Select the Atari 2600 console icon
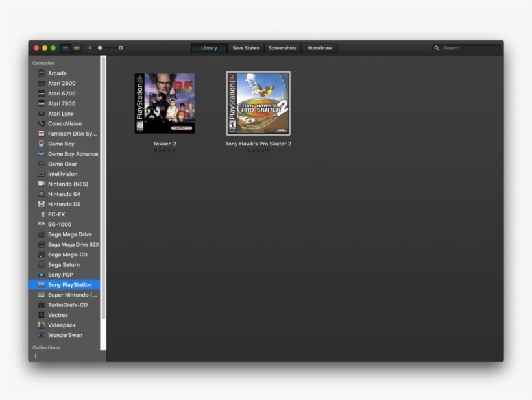 (42, 83)
